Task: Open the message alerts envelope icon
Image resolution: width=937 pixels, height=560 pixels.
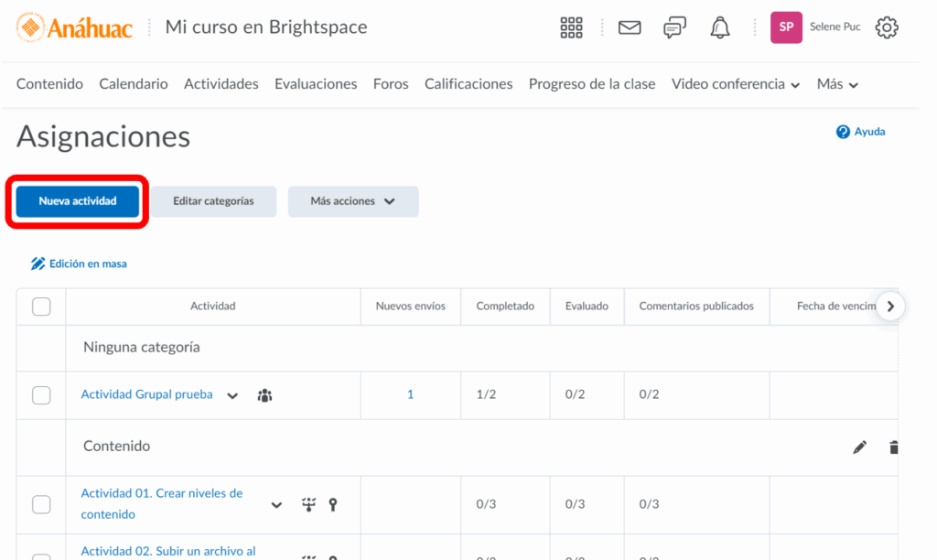Action: pyautogui.click(x=630, y=28)
